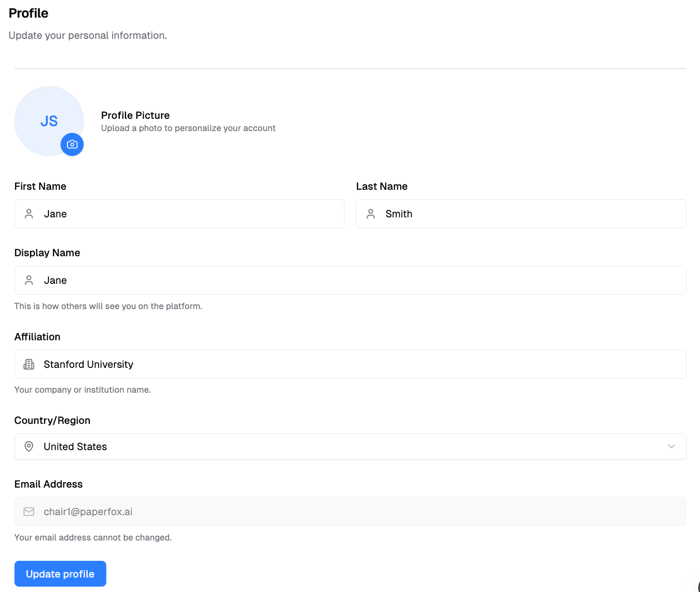Click the person icon in First Name field
This screenshot has height=592, width=700.
pos(29,214)
